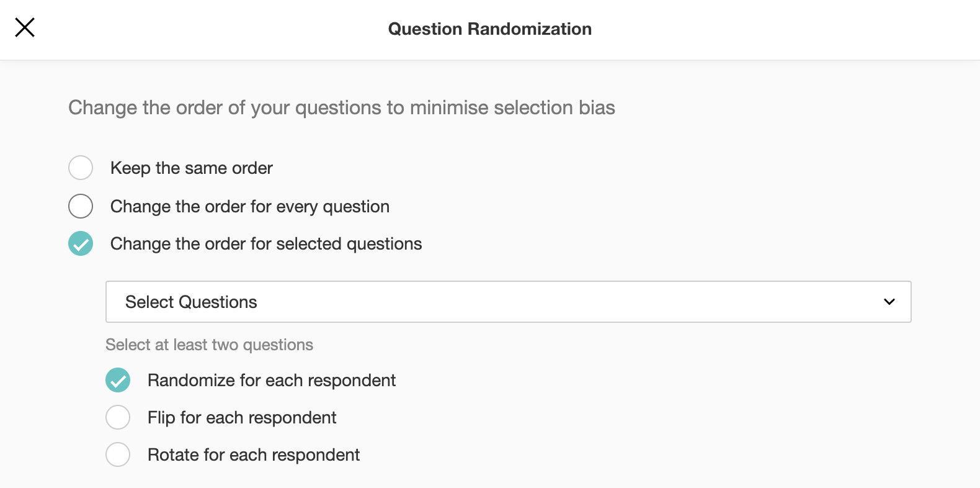The image size is (980, 488).
Task: Close the Question Randomization dialog
Action: click(25, 27)
